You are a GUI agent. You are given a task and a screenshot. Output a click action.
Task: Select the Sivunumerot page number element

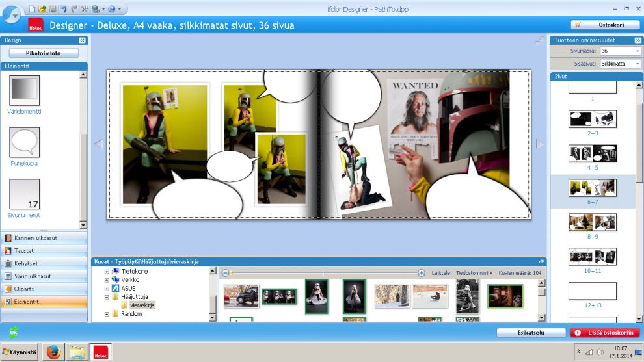24,194
